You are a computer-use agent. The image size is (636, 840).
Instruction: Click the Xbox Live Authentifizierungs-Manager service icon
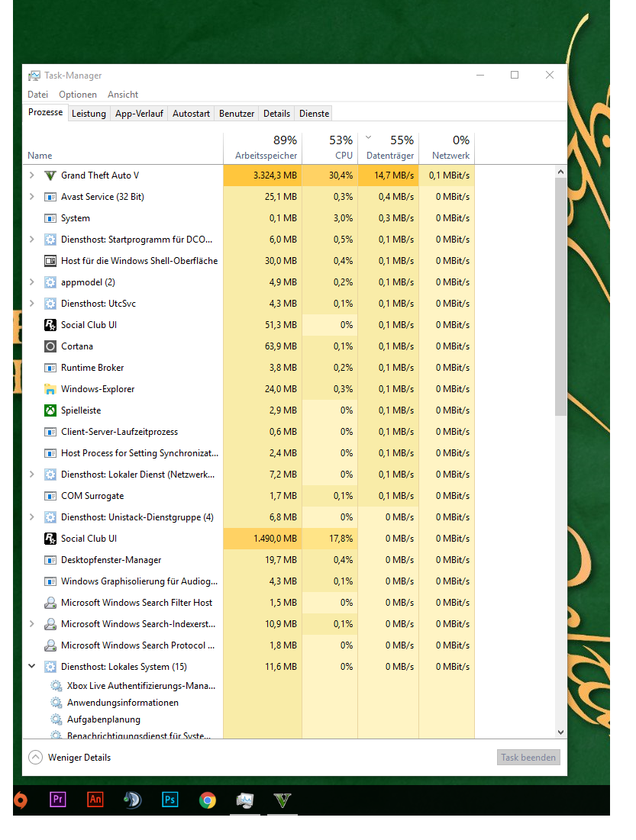click(56, 686)
